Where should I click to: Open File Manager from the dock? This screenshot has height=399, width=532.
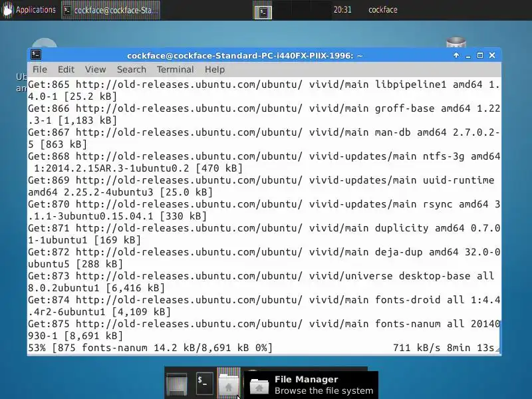tap(228, 383)
